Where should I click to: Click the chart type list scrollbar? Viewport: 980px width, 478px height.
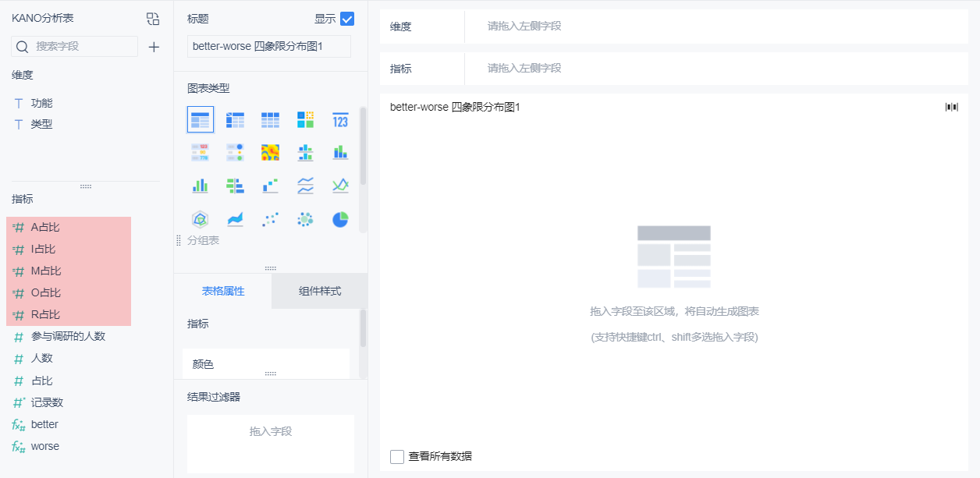pyautogui.click(x=363, y=168)
